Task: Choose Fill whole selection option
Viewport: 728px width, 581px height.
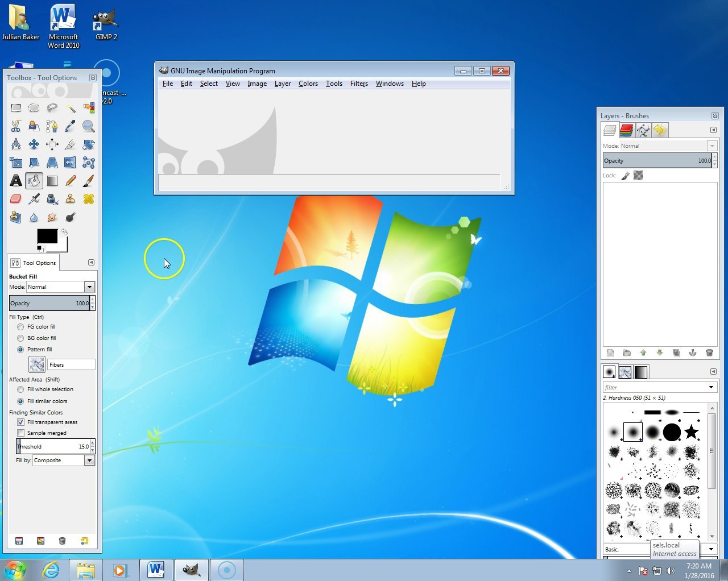Action: (x=20, y=389)
